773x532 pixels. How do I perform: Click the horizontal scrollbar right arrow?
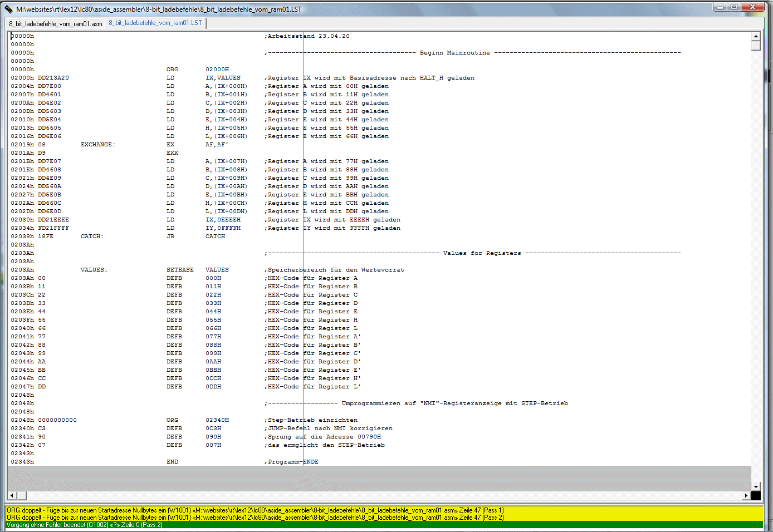click(x=746, y=495)
